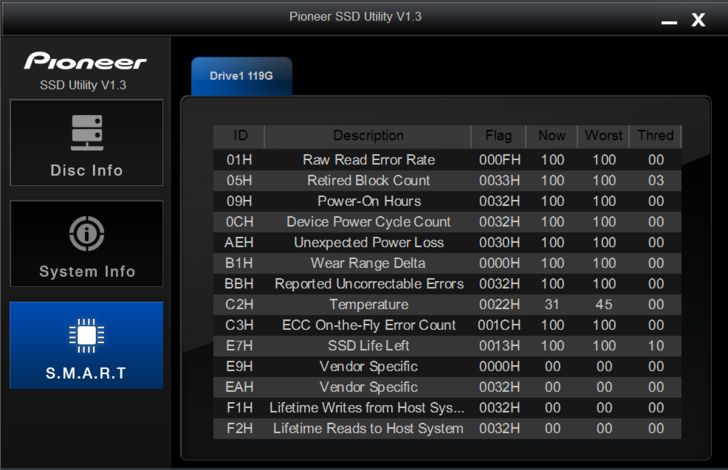Click Flag value 001CH

(500, 325)
